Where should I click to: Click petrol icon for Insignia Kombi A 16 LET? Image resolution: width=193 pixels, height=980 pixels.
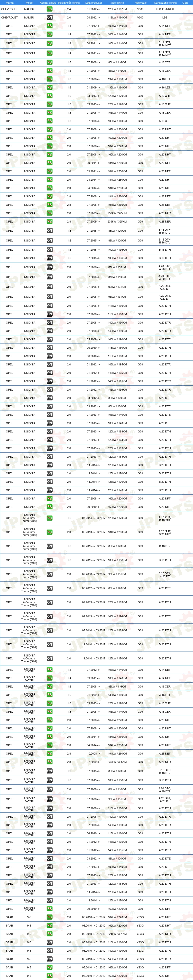[50, 695]
